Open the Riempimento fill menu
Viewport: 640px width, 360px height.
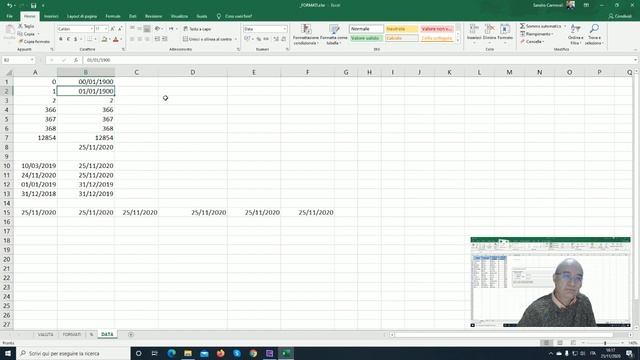tap(536, 34)
